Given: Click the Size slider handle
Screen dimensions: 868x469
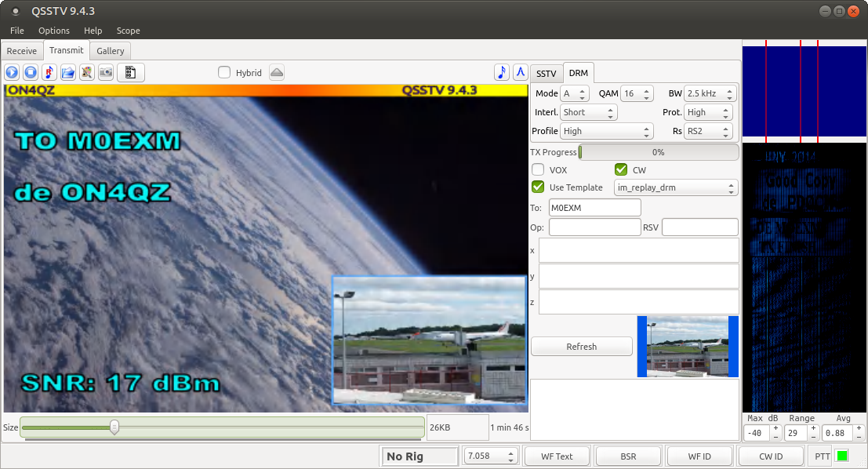Looking at the screenshot, I should pos(114,427).
